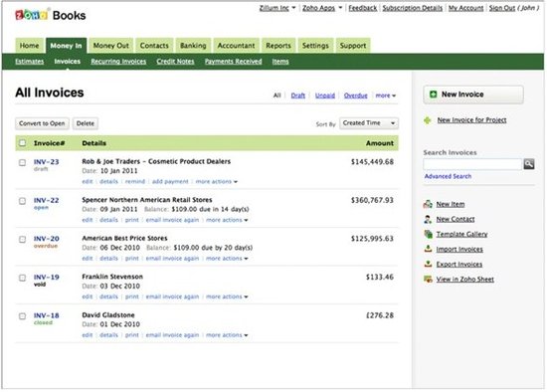The image size is (547, 392).
Task: Open the Advanced Search link
Action: (448, 176)
